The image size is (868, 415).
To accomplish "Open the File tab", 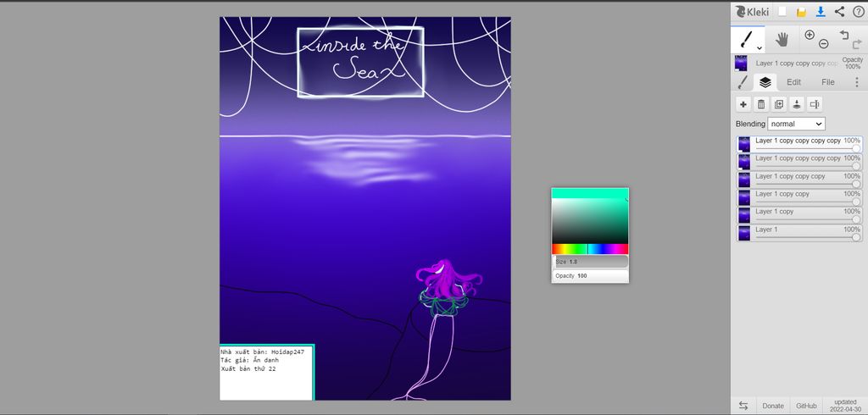I will click(x=827, y=82).
